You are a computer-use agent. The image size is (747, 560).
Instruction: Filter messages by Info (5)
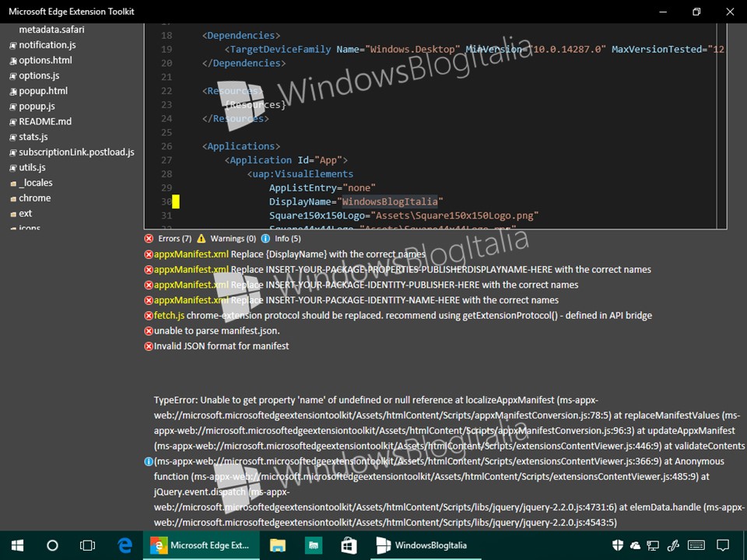tap(281, 239)
